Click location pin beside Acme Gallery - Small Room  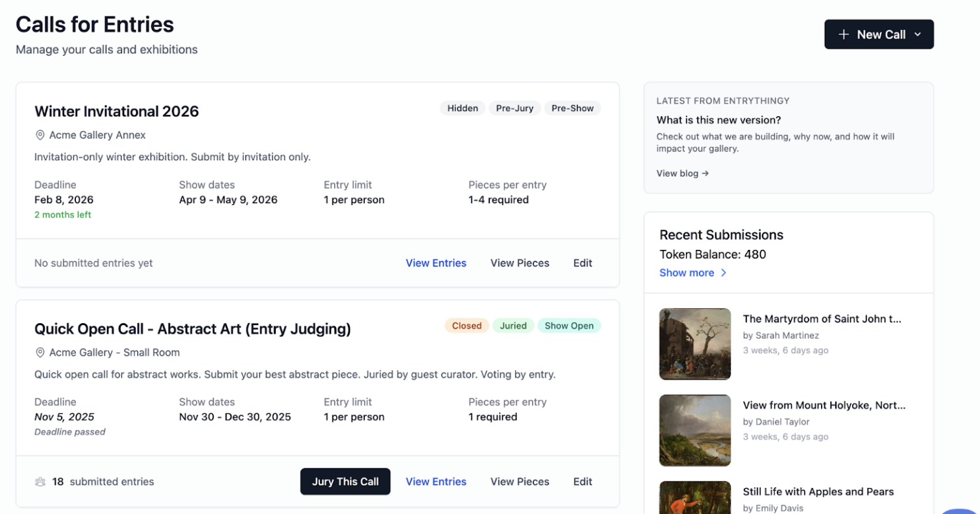tap(40, 352)
